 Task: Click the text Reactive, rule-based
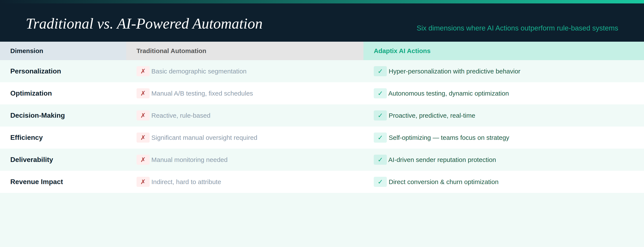[181, 115]
